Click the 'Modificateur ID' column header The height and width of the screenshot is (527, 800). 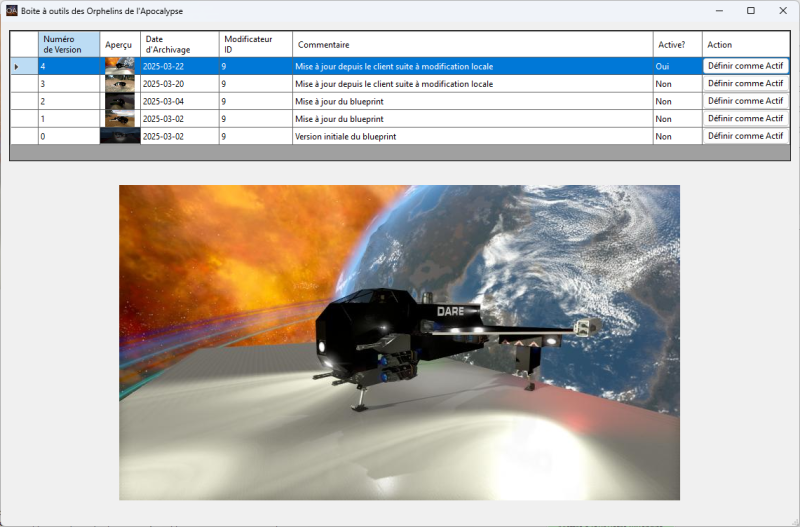pos(255,44)
